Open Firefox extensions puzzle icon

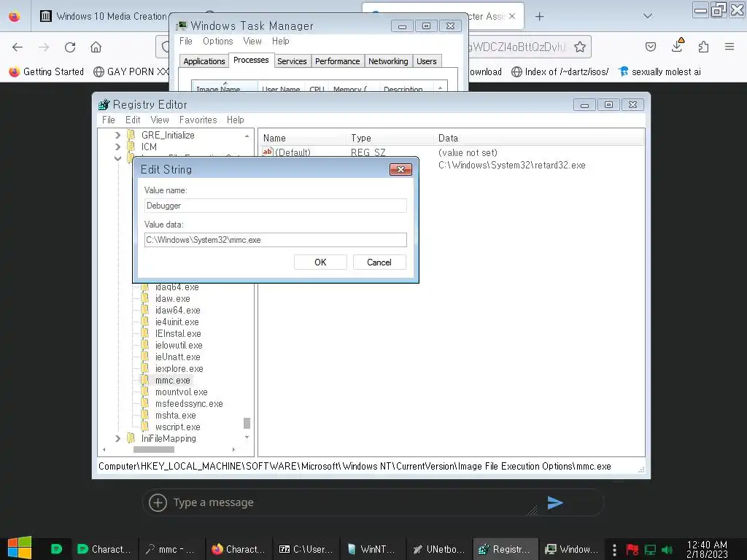click(x=703, y=47)
